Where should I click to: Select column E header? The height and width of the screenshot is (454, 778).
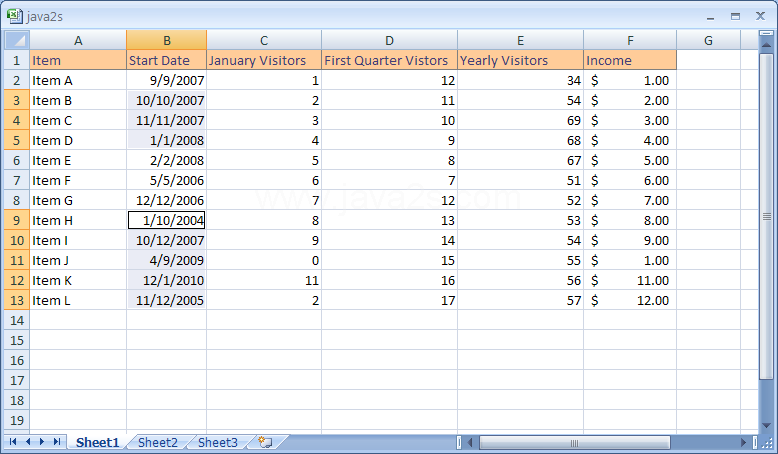(x=520, y=40)
